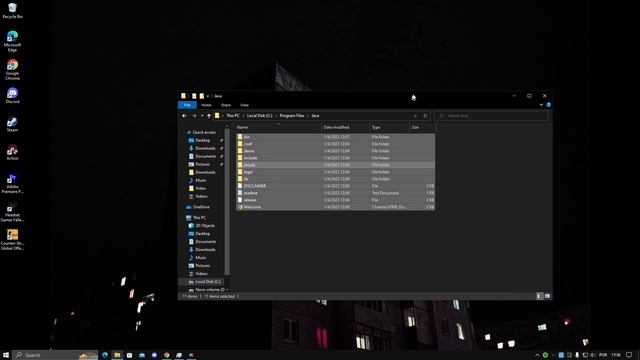640x360 pixels.
Task: Open Pictures under Quick access
Action: click(202, 164)
